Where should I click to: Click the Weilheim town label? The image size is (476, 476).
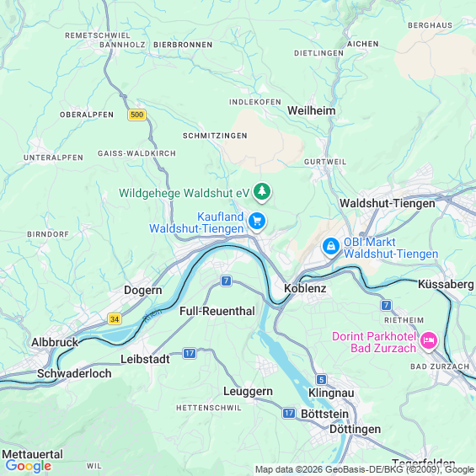click(312, 110)
